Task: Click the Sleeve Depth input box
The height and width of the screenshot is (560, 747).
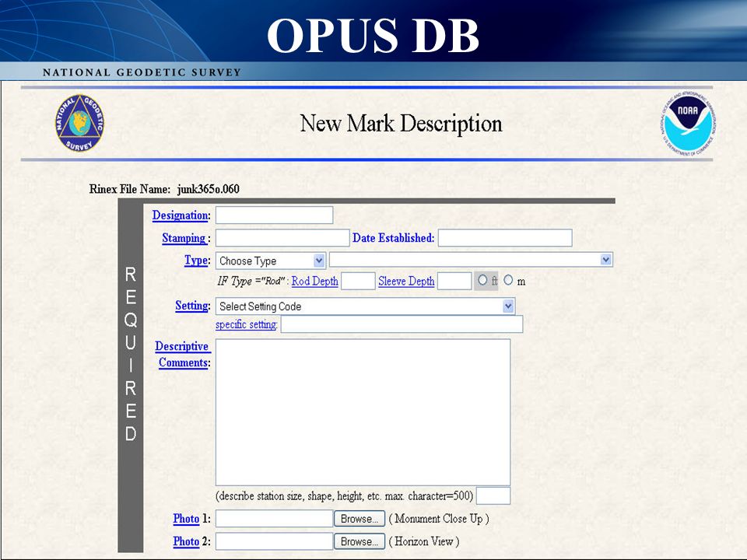Action: click(454, 281)
